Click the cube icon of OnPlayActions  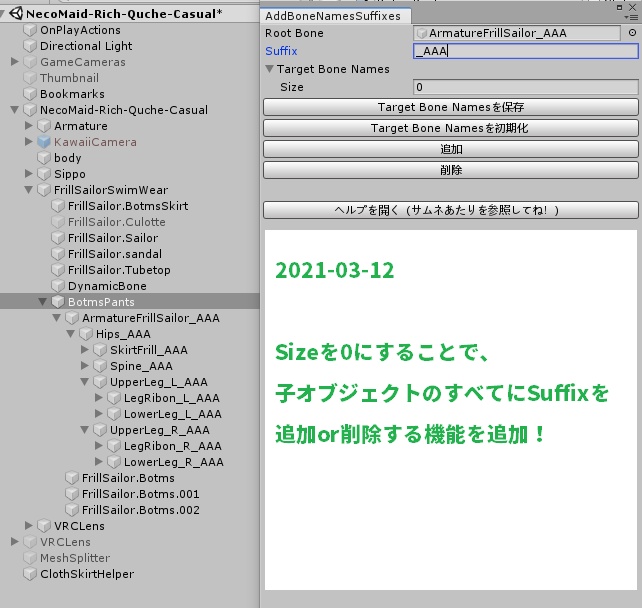tap(30, 30)
